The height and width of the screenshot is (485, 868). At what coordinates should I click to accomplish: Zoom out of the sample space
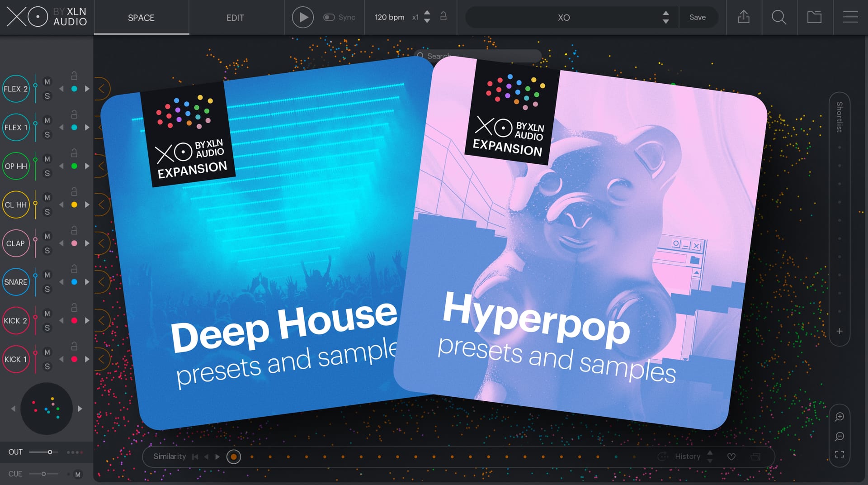(x=840, y=436)
